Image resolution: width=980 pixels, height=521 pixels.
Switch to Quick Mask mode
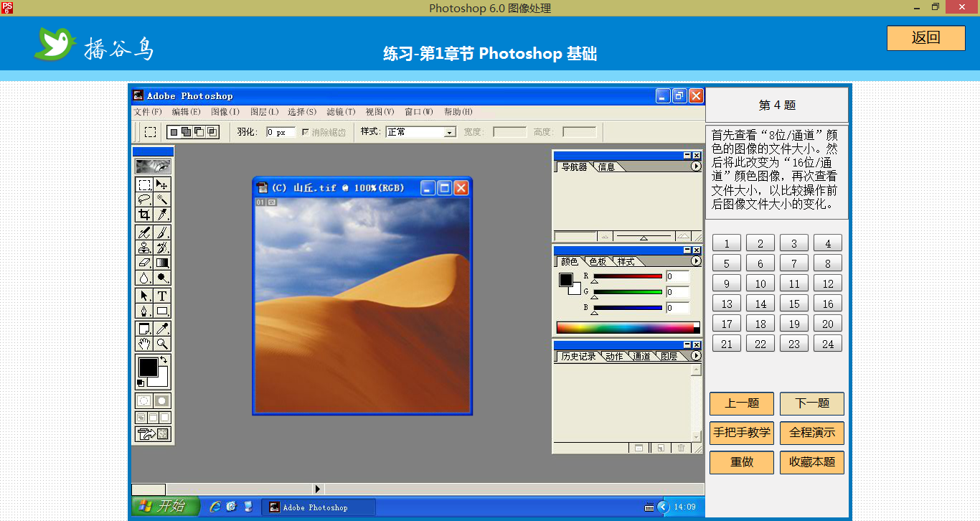[x=162, y=401]
